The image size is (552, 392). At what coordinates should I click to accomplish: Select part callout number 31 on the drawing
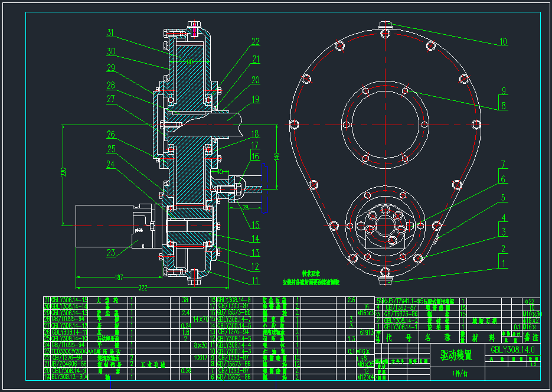coord(110,33)
